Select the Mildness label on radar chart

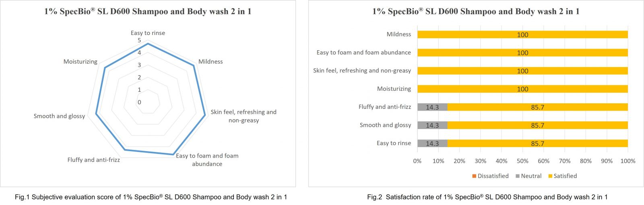pyautogui.click(x=211, y=61)
